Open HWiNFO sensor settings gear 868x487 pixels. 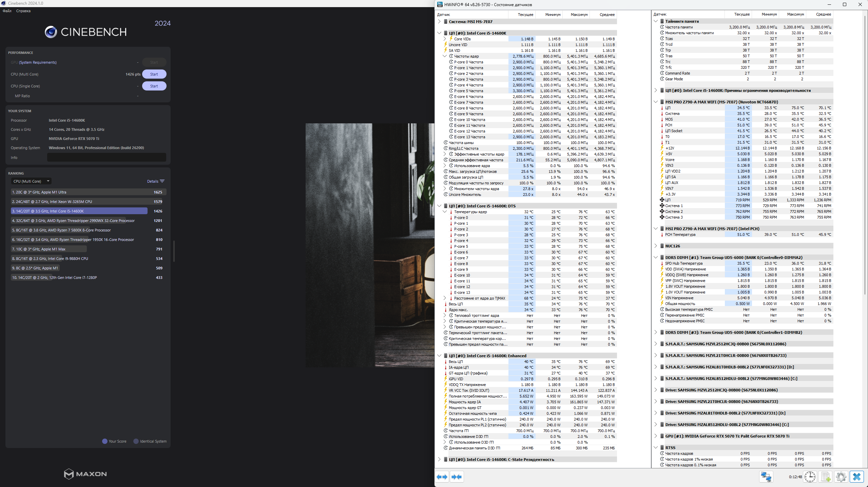[841, 477]
